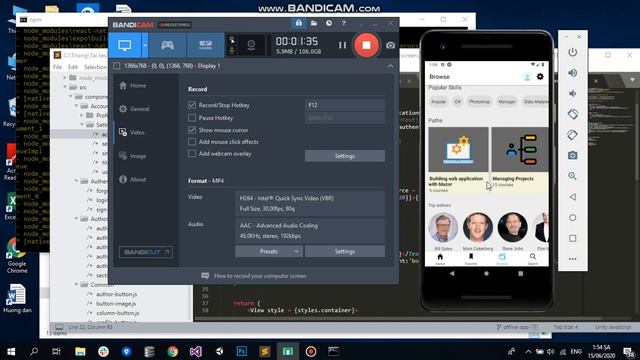Open Chrome from the taskbar
The height and width of the screenshot is (360, 640).
pos(172,351)
